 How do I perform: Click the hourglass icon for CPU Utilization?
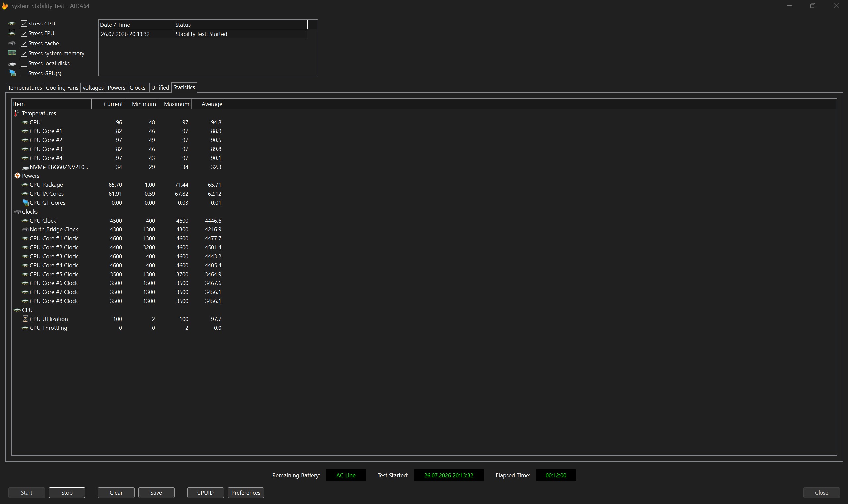25,319
